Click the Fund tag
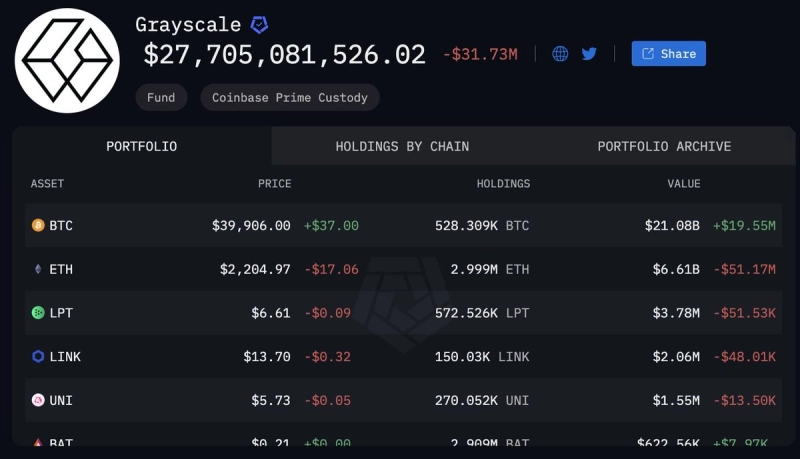Image resolution: width=800 pixels, height=459 pixels. click(161, 97)
